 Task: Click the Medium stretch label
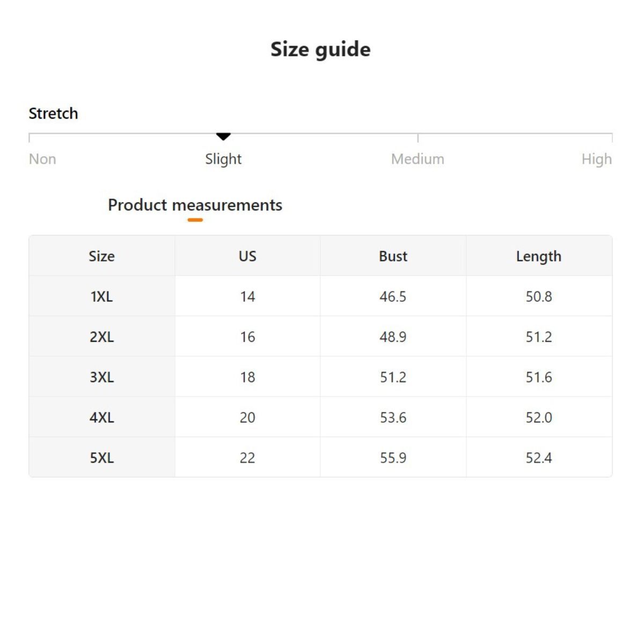(418, 159)
